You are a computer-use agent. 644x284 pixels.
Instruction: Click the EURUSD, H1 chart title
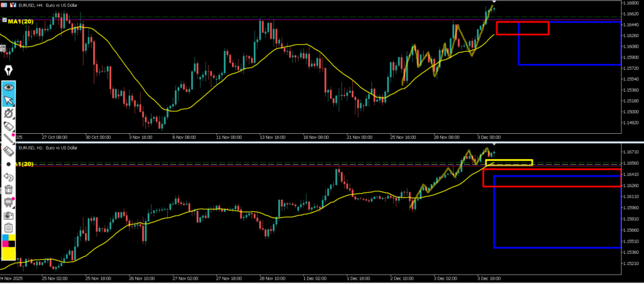[x=48, y=148]
